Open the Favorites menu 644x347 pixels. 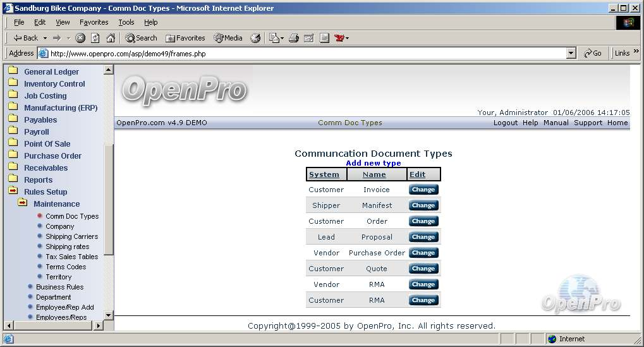coord(94,22)
